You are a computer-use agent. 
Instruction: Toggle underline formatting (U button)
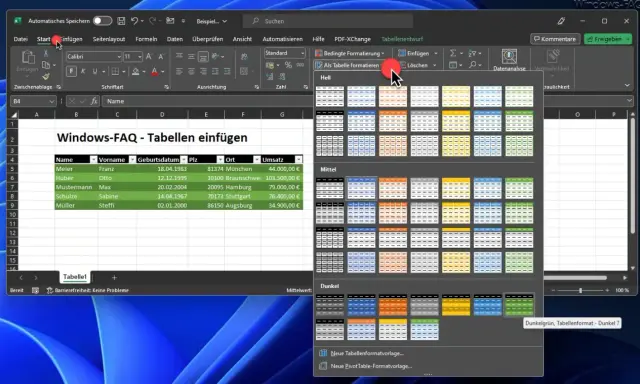(x=95, y=71)
